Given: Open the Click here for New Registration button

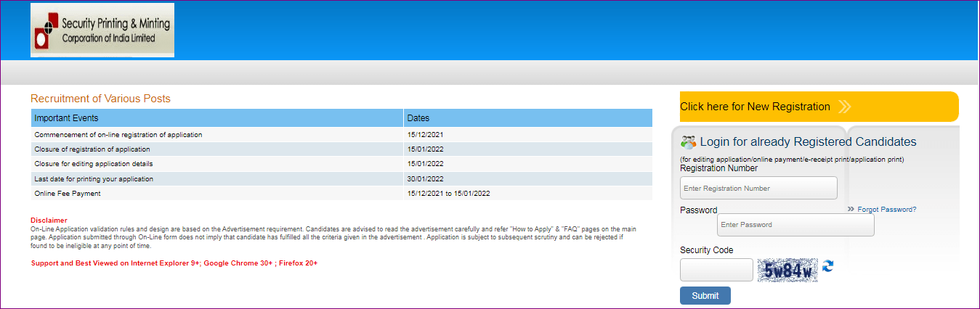Looking at the screenshot, I should coord(755,107).
